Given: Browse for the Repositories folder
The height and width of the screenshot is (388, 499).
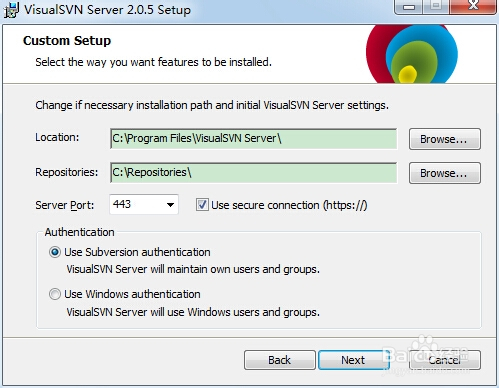Looking at the screenshot, I should coord(445,173).
